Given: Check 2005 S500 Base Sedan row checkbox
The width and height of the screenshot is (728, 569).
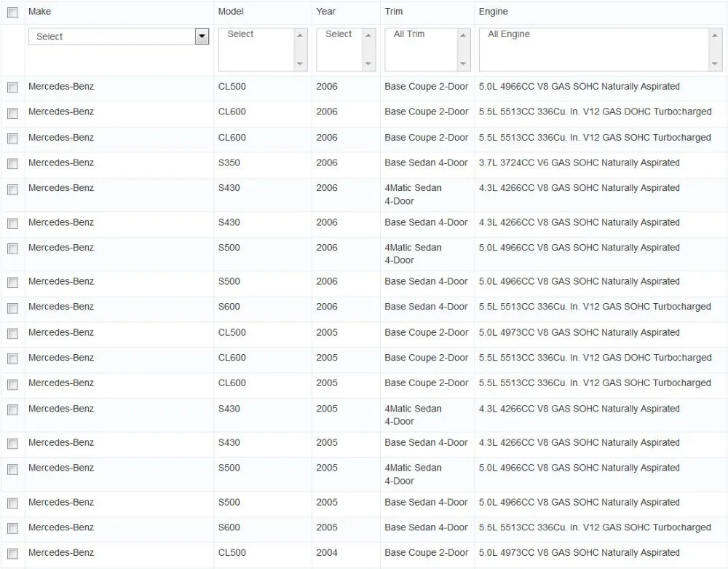Looking at the screenshot, I should (x=12, y=503).
